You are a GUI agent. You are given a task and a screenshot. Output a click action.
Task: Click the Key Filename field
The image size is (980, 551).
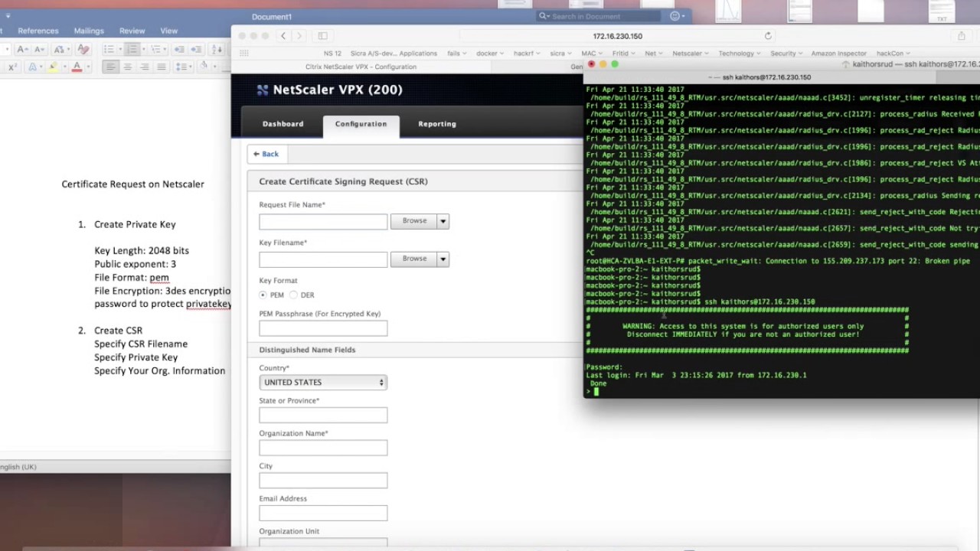click(x=323, y=259)
